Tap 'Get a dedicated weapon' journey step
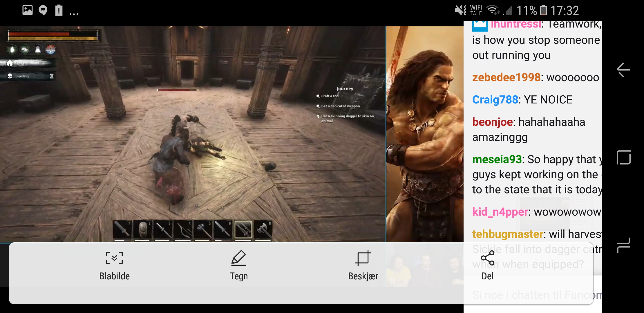The width and height of the screenshot is (644, 313). pyautogui.click(x=338, y=106)
